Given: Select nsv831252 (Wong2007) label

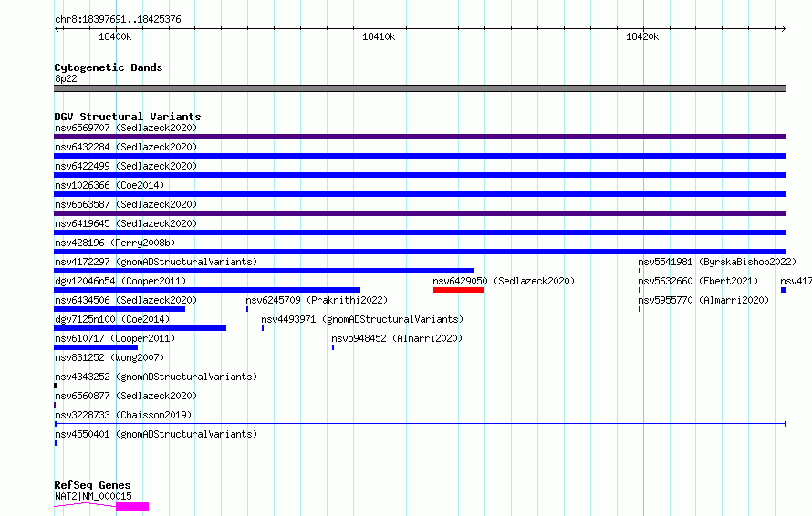Looking at the screenshot, I should (x=109, y=357).
